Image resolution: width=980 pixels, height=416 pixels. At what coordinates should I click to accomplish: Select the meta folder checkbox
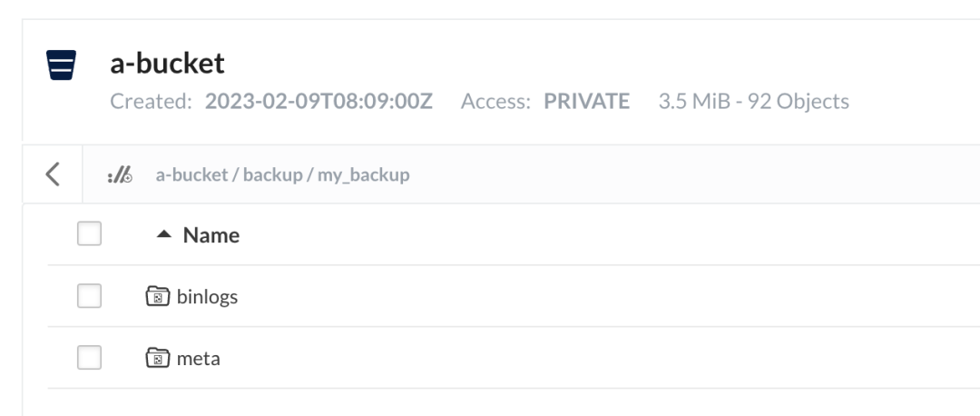pos(89,358)
